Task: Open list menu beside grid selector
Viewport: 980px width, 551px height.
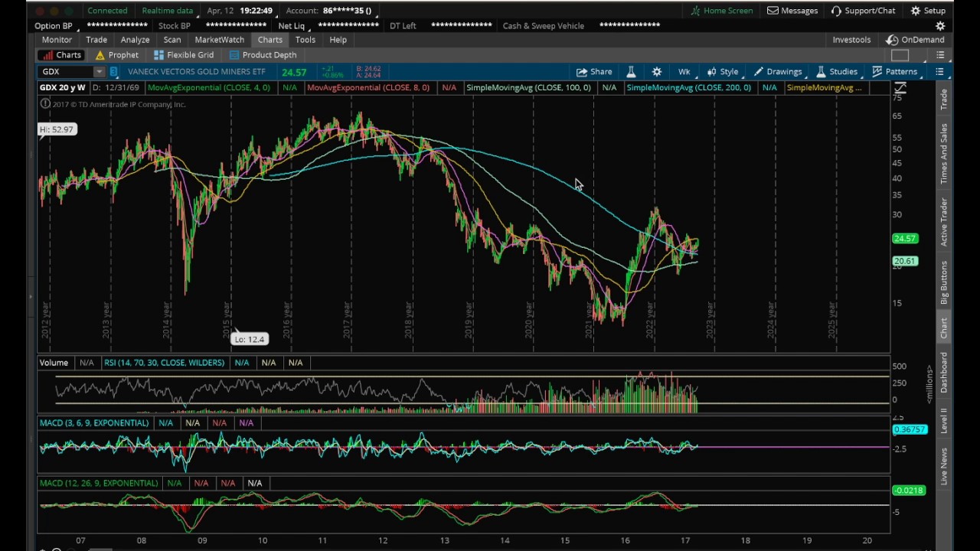Action: (940, 55)
